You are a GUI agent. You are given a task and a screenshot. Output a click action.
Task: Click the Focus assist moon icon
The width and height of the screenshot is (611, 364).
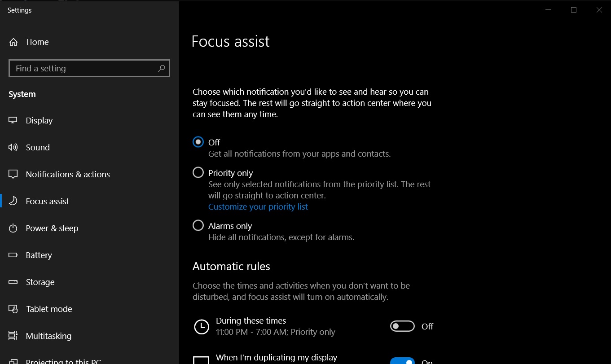click(13, 201)
